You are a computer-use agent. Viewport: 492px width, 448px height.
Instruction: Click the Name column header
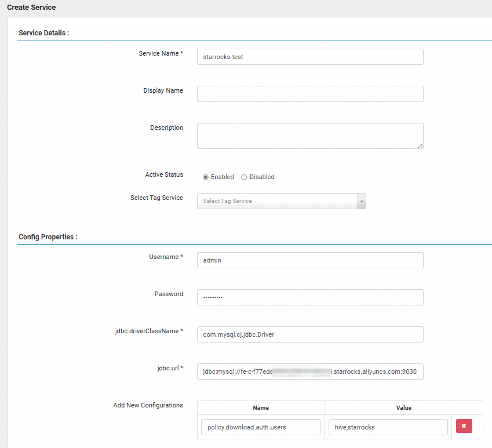261,408
